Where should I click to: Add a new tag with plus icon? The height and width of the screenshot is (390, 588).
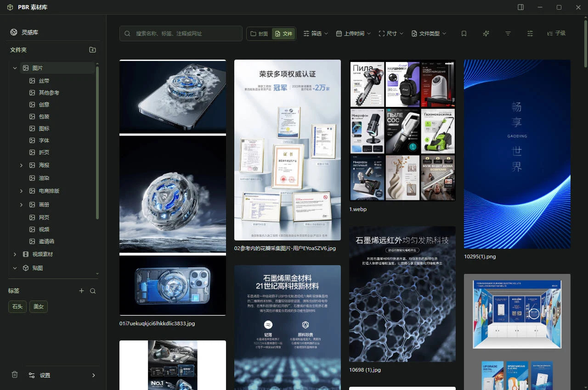point(82,291)
